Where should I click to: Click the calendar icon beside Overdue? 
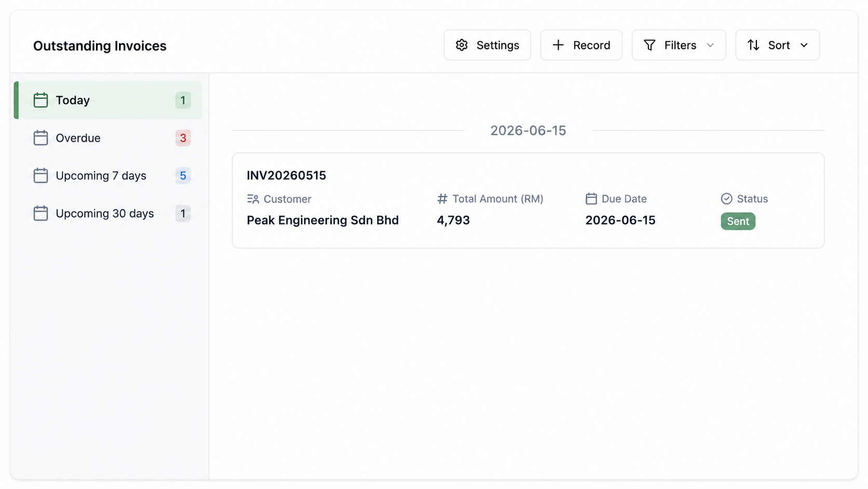(x=40, y=138)
